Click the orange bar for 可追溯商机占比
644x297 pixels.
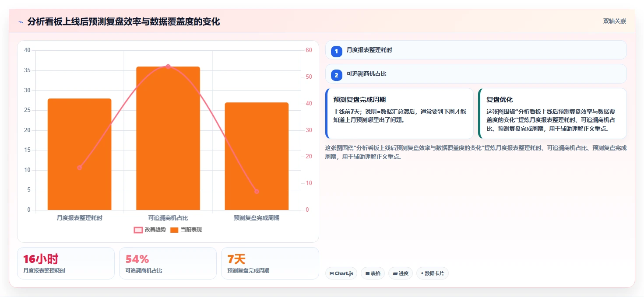[x=168, y=138]
